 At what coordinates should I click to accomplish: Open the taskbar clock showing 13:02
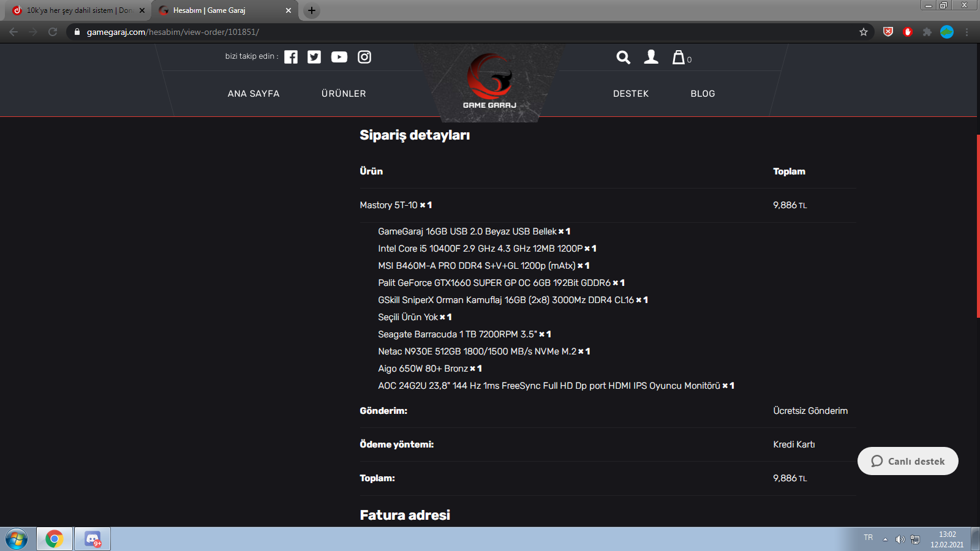[x=947, y=539]
